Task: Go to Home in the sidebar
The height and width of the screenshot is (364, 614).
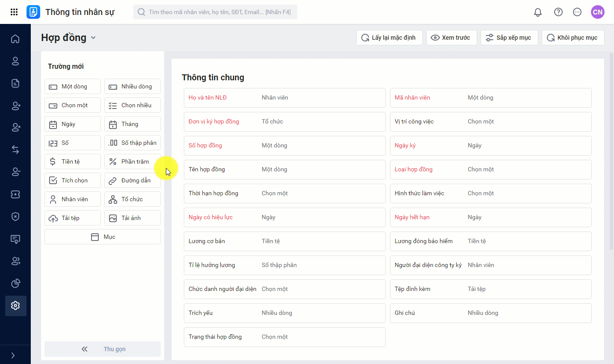Action: click(x=15, y=39)
